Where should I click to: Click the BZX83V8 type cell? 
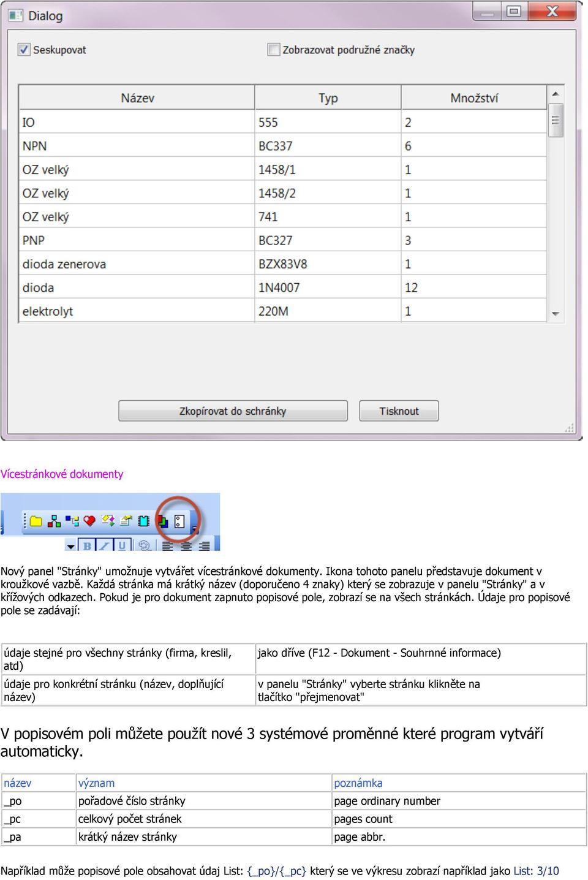pyautogui.click(x=328, y=264)
